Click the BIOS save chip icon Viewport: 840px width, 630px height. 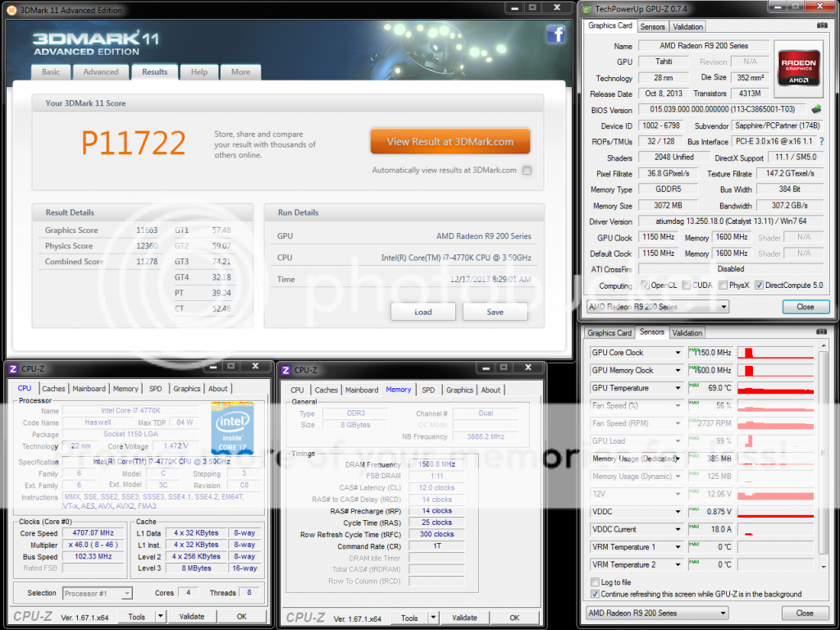point(816,109)
